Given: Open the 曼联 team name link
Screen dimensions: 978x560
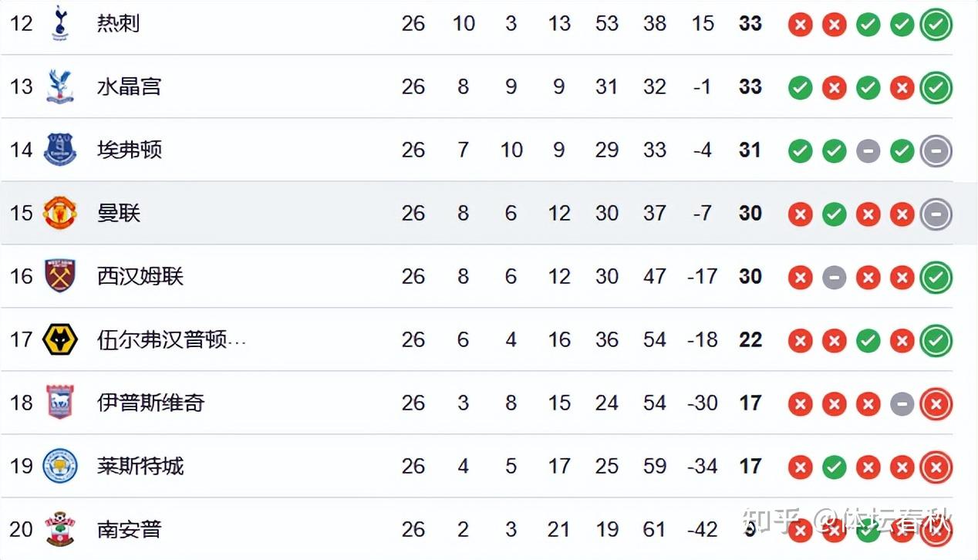Looking at the screenshot, I should tap(118, 213).
